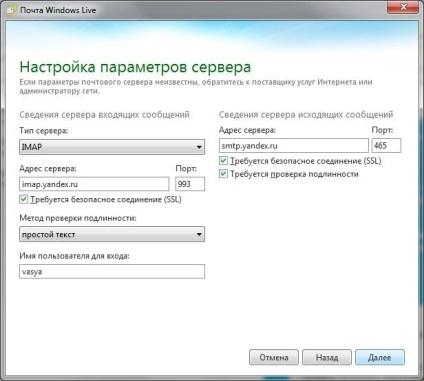
Task: Click the smtp.yandex.ru server address field
Action: tap(294, 146)
